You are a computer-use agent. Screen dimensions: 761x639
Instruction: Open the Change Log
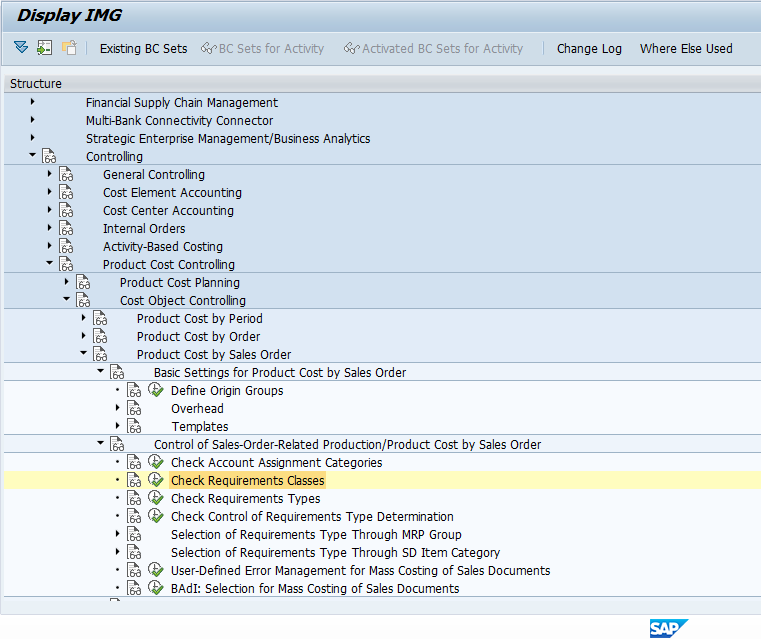pos(589,49)
